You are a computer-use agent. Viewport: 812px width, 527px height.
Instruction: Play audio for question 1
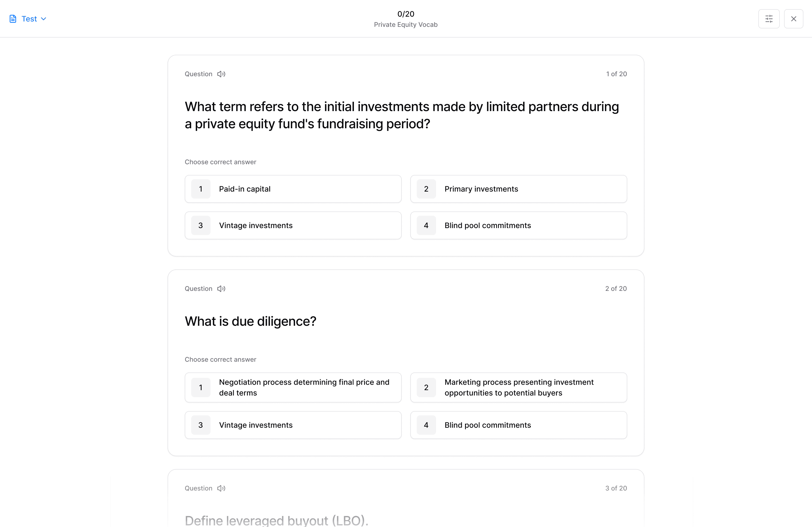click(221, 74)
